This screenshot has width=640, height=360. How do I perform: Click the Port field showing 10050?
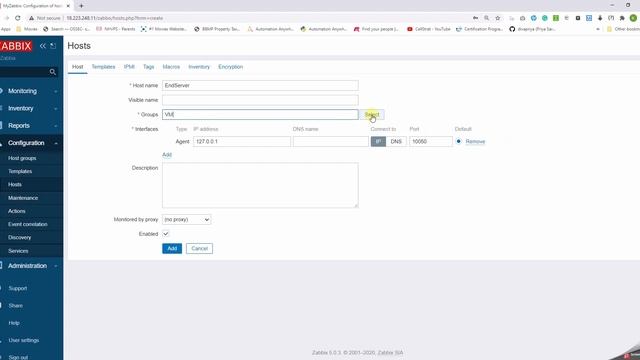click(x=431, y=141)
